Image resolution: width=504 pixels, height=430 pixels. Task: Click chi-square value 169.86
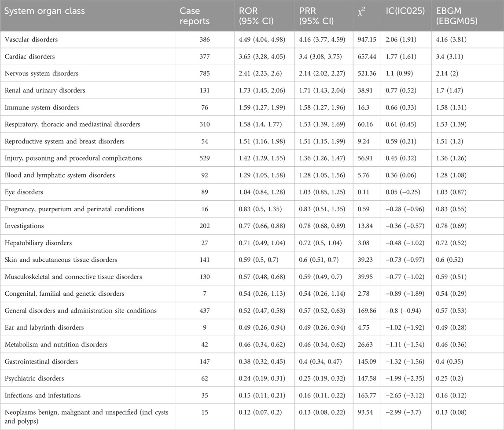tap(367, 311)
